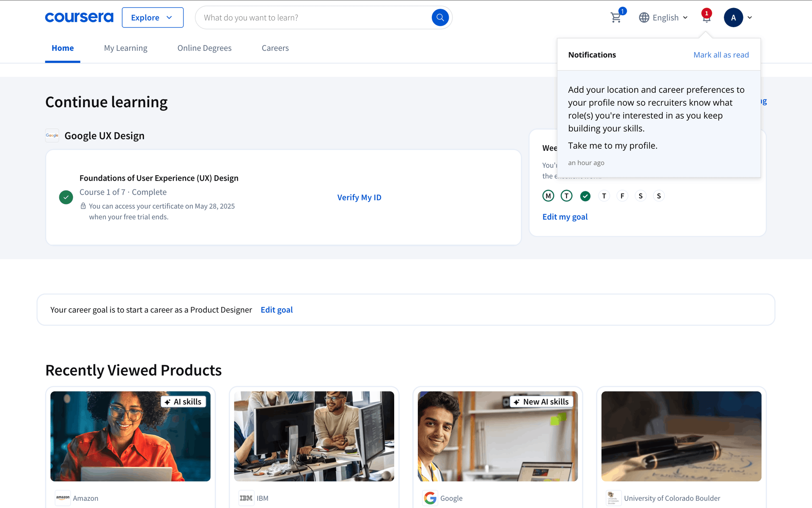Viewport: 812px width, 508px height.
Task: Open the IBM course thumbnail
Action: [314, 436]
